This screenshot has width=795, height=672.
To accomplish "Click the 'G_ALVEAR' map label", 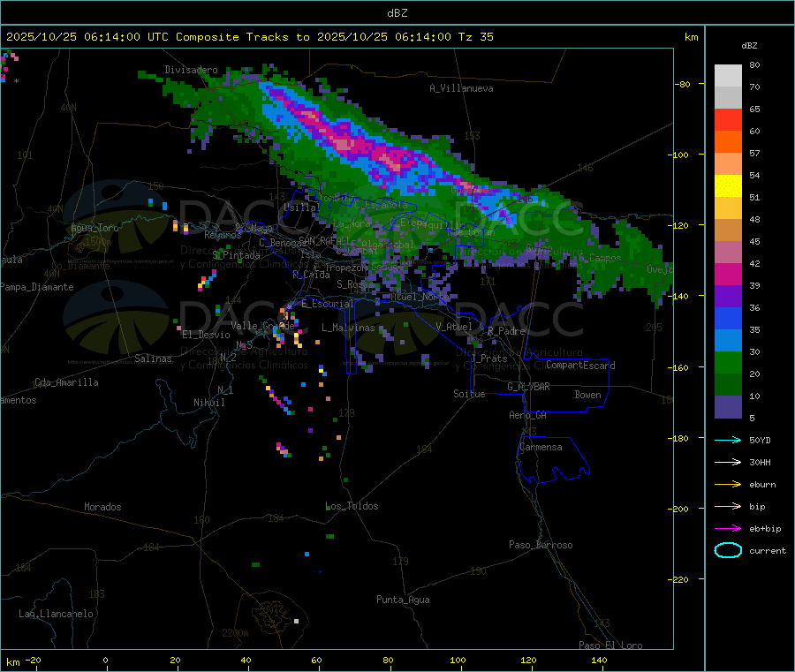I will (x=529, y=387).
